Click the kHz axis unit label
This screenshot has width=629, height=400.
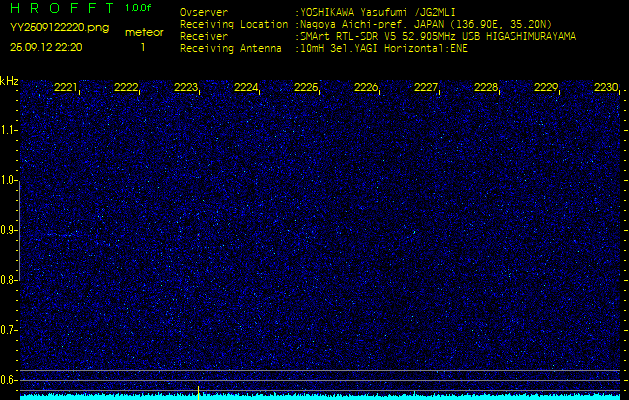9,81
